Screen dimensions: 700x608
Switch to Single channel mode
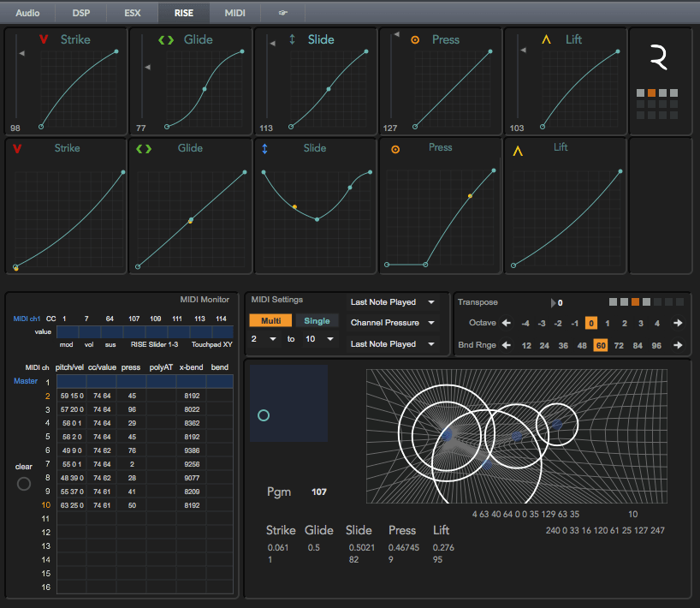(317, 320)
